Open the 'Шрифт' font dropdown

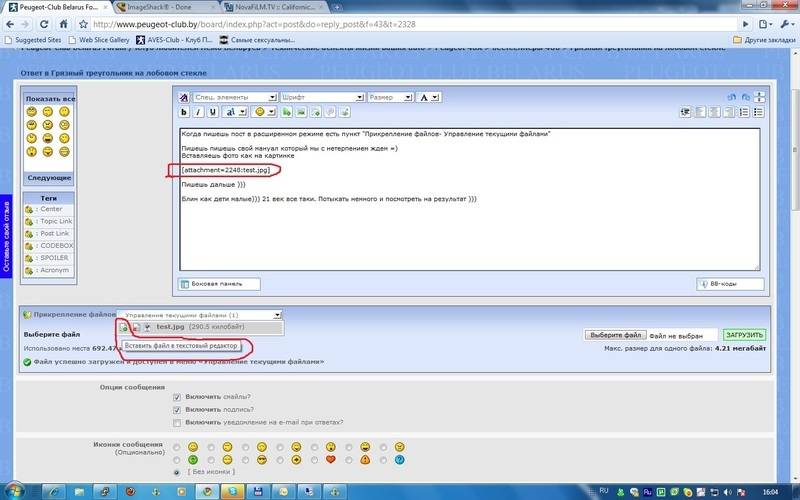pyautogui.click(x=320, y=98)
